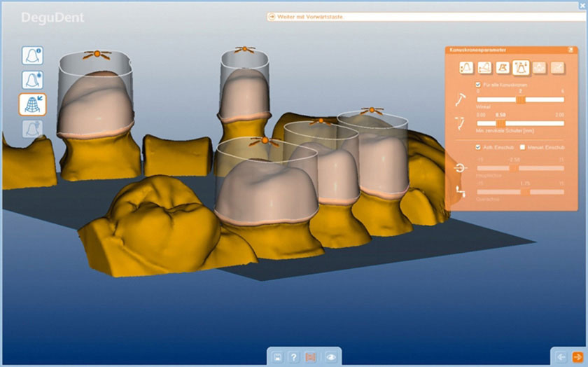
Task: Select the third parameter mode icon in panel
Action: (503, 68)
